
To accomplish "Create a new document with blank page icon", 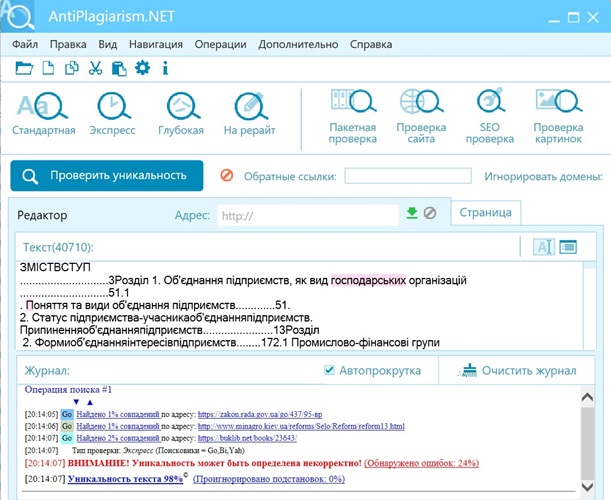I will (48, 68).
